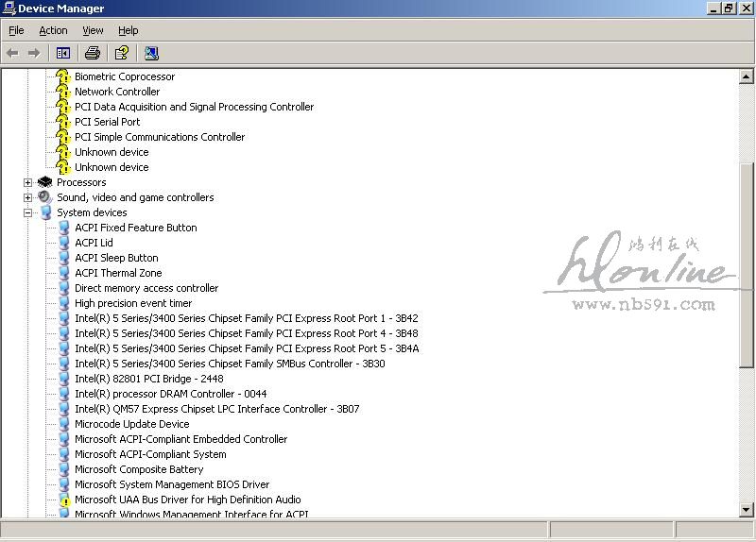Click the Print toolbar icon
756x542 pixels.
92,53
